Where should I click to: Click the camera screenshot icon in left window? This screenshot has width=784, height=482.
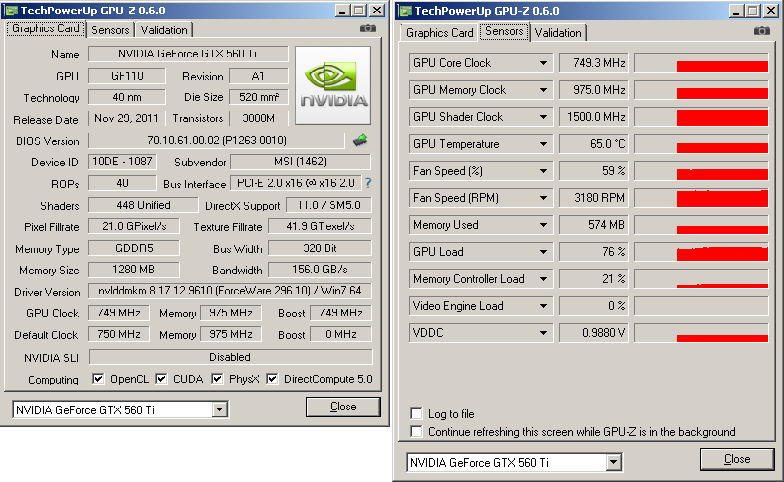click(x=368, y=29)
